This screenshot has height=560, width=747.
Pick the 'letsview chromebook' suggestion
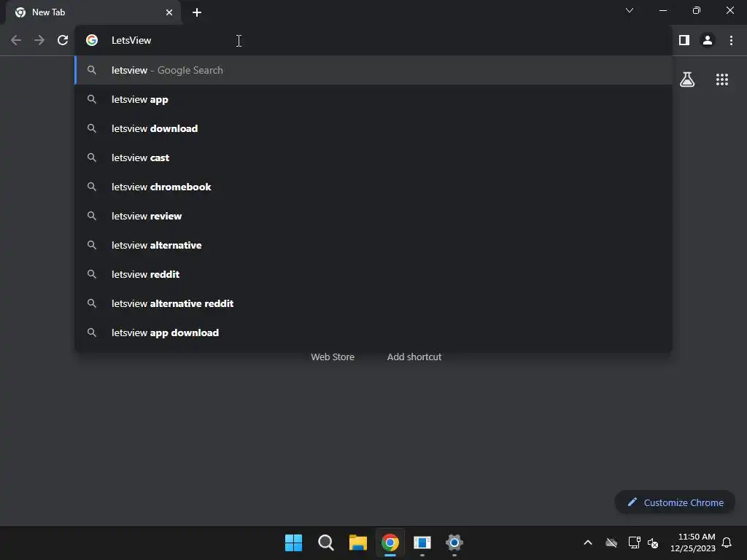click(373, 187)
